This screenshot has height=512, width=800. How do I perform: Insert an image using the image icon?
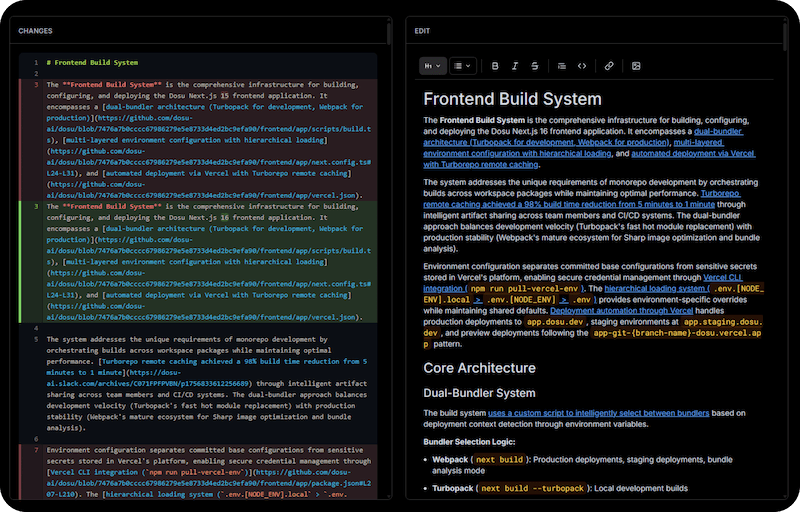(x=636, y=66)
